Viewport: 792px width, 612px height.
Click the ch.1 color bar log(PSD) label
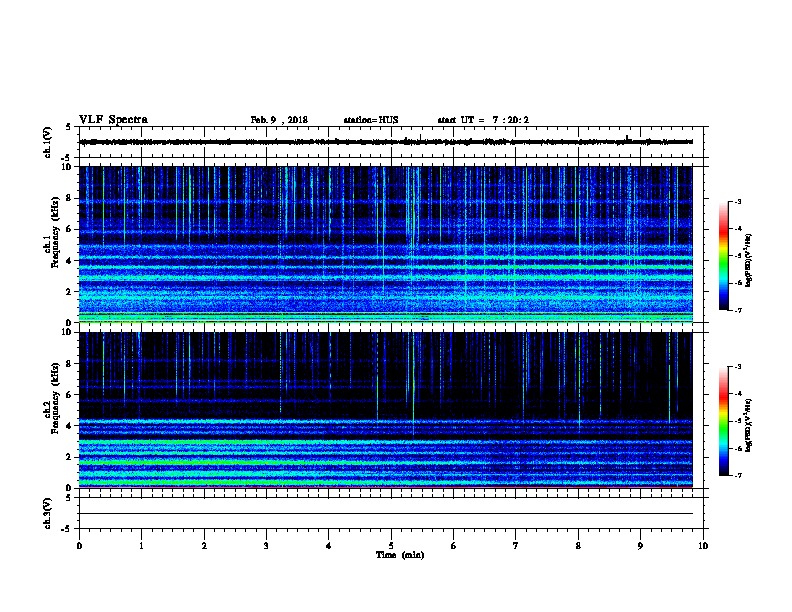[749, 260]
